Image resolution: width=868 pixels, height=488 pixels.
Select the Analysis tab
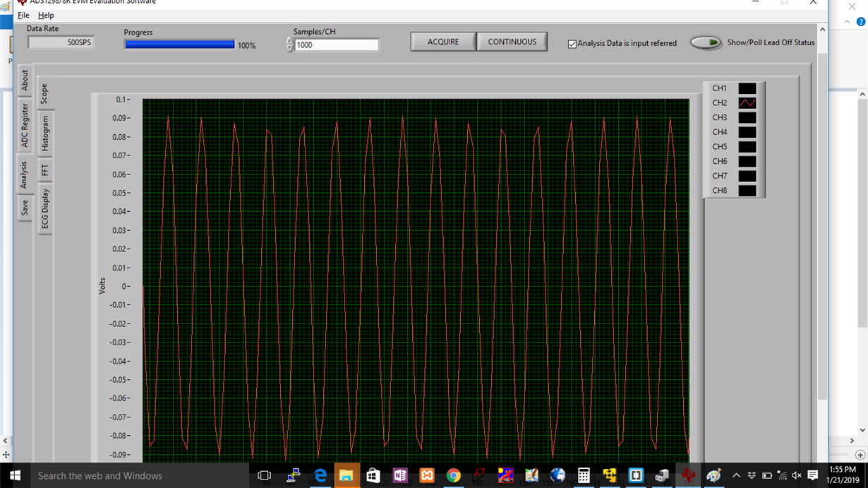point(25,174)
